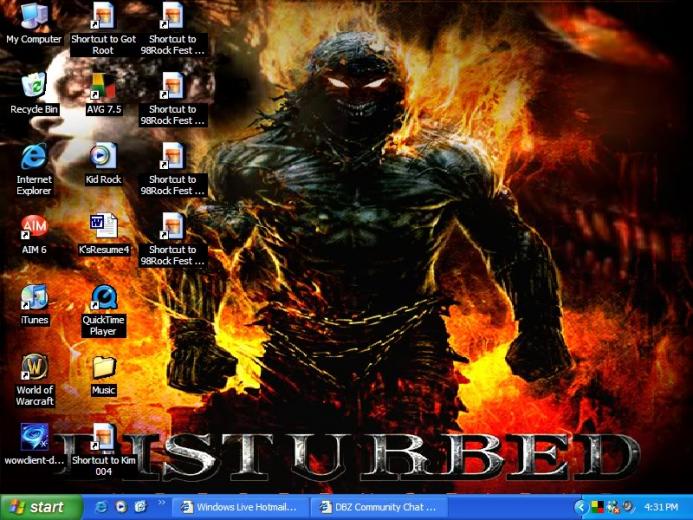
Task: Click the Quick Launch icon right of Media Player
Action: click(x=141, y=506)
